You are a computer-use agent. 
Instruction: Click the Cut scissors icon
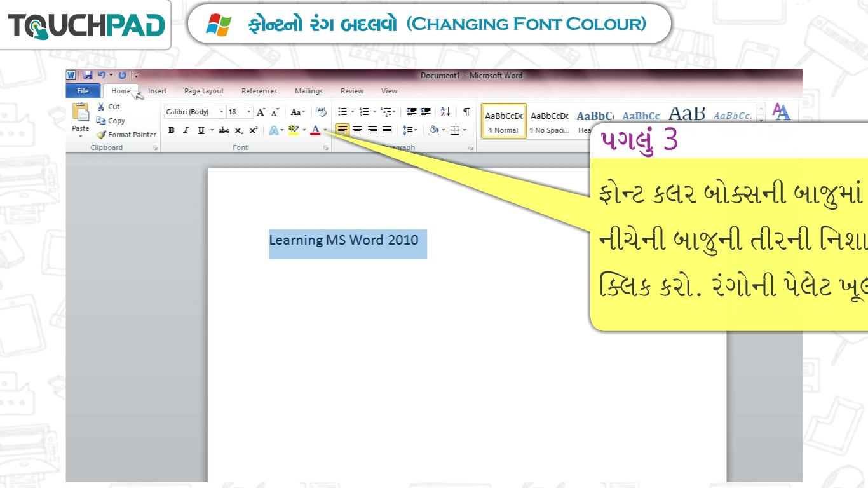pyautogui.click(x=101, y=107)
